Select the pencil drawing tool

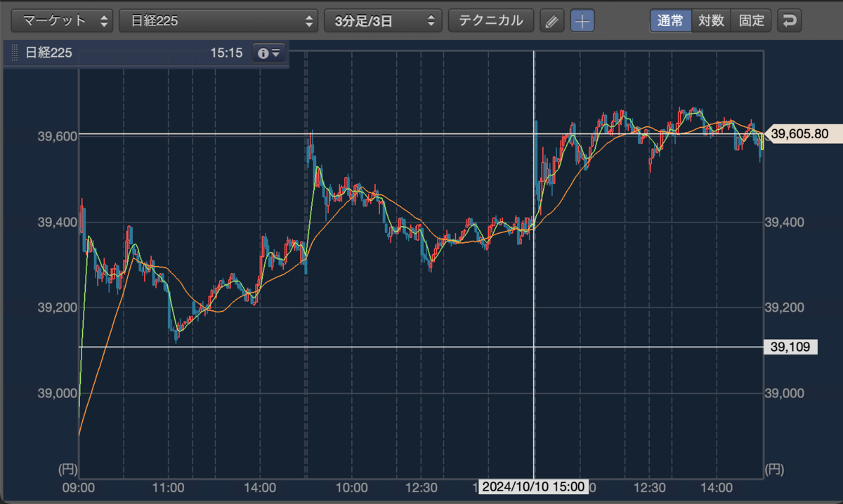(x=552, y=21)
